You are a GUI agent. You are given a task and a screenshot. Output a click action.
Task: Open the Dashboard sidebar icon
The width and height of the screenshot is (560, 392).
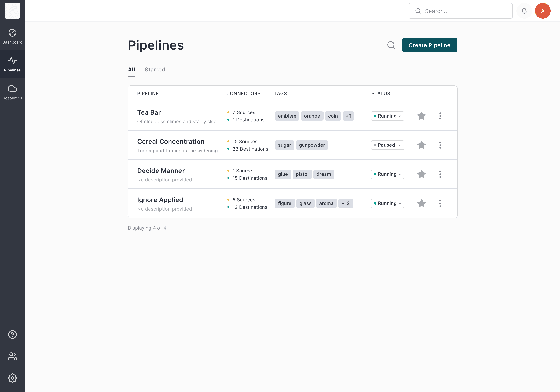[12, 36]
